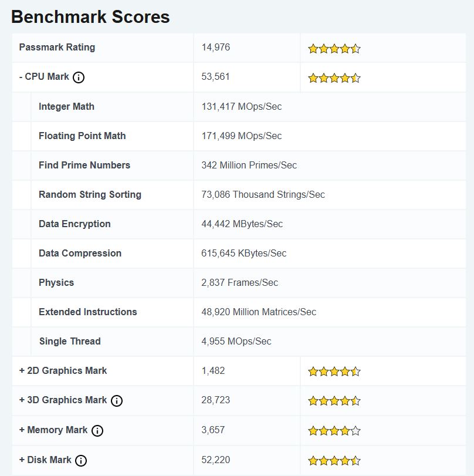The height and width of the screenshot is (476, 474).
Task: Click the Memory Mark four-star rating
Action: click(334, 430)
